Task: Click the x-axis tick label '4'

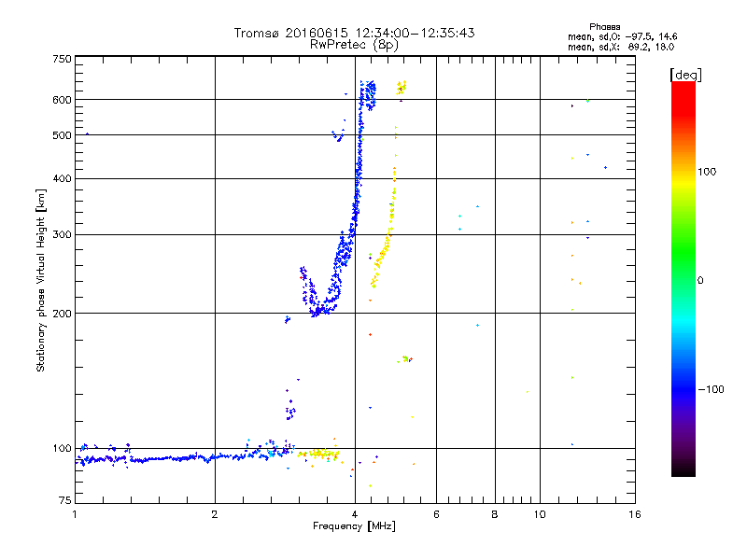Action: [355, 514]
